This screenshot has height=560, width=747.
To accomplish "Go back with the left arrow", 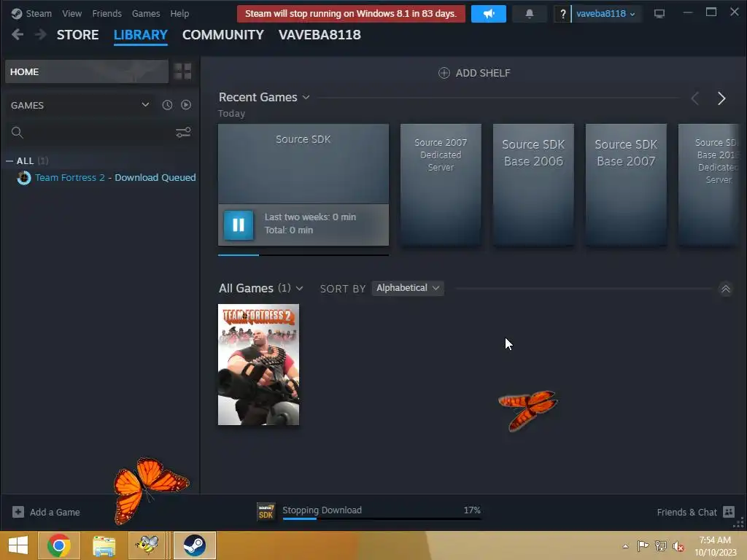I will pos(18,34).
